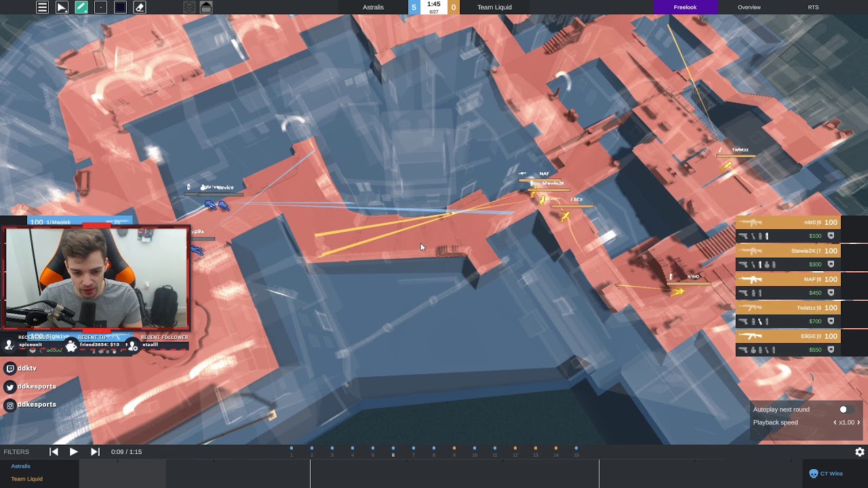Switch to Freelook camera mode

coord(685,7)
